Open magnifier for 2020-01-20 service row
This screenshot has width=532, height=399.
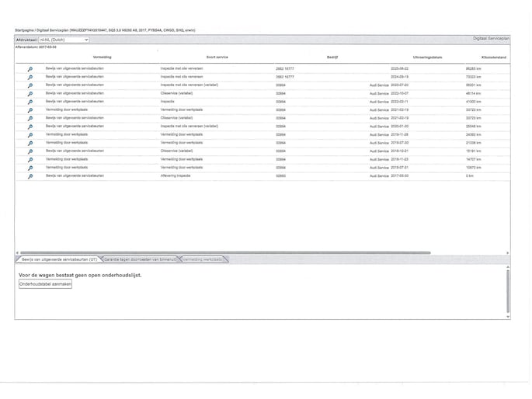coord(30,127)
